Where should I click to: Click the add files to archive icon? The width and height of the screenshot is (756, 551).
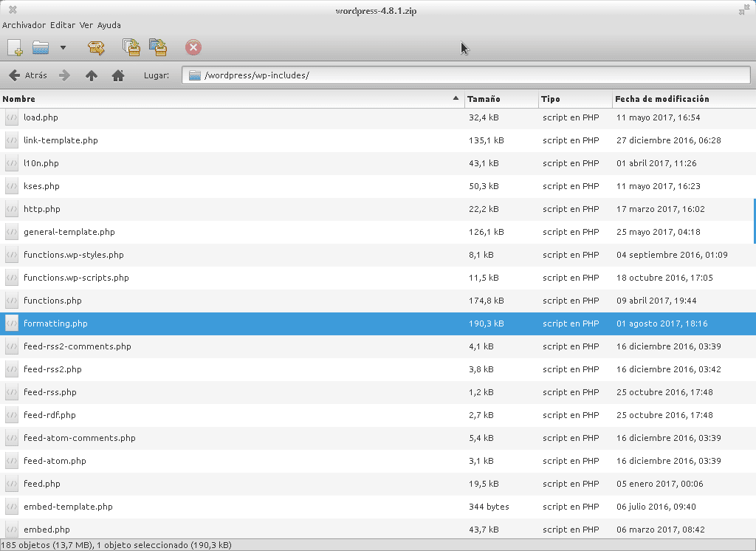point(131,48)
